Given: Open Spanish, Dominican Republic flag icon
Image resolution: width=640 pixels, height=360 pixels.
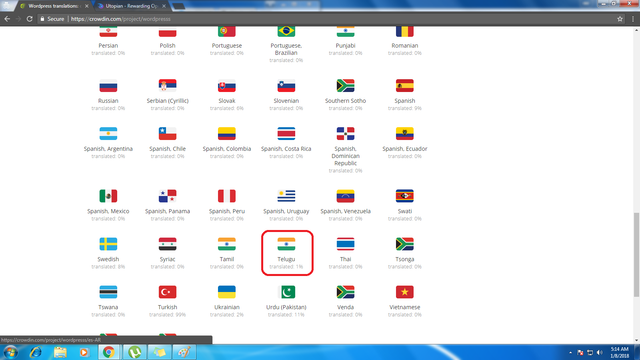Looking at the screenshot, I should (345, 134).
